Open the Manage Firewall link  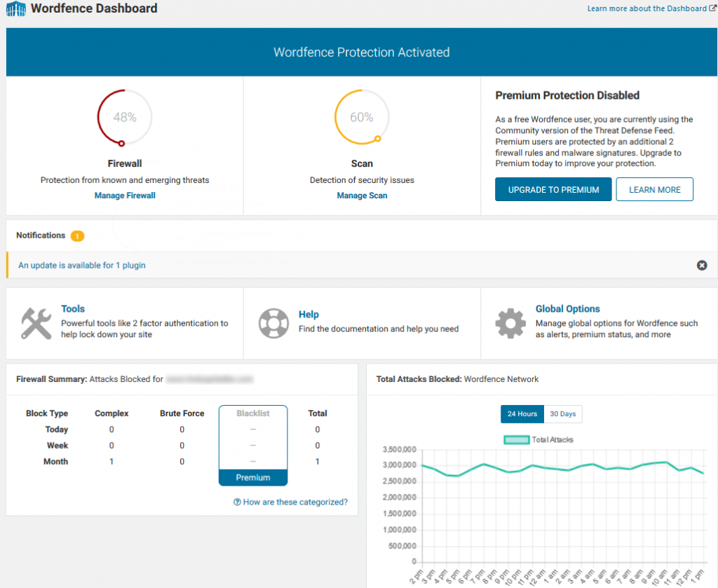tap(125, 196)
